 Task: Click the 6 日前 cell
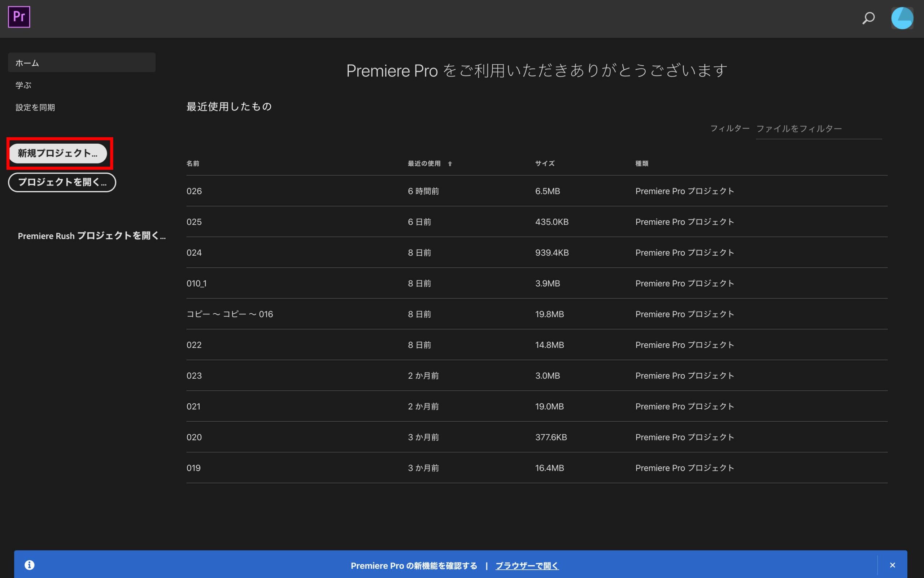tap(419, 222)
